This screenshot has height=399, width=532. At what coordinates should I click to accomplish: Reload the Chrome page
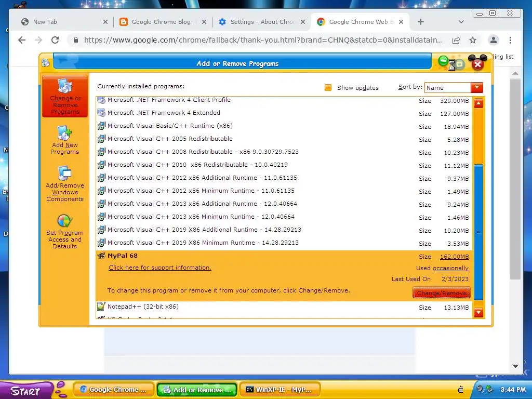(x=55, y=40)
